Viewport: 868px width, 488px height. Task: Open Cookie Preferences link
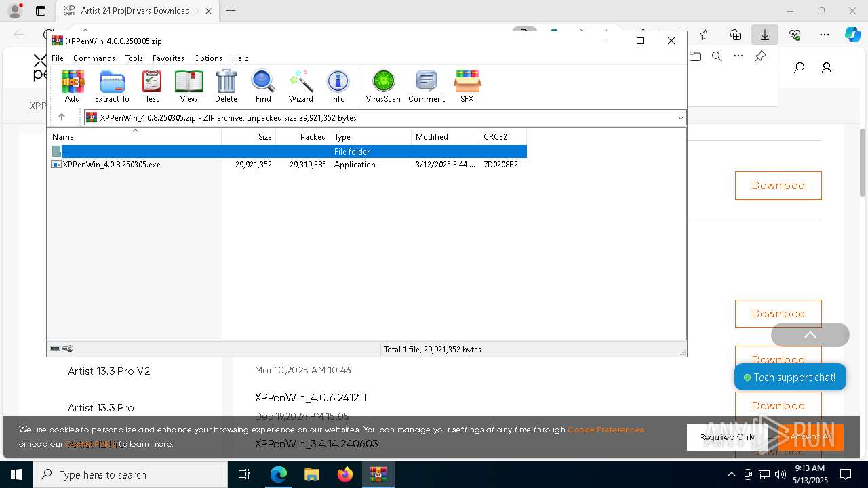(x=605, y=430)
